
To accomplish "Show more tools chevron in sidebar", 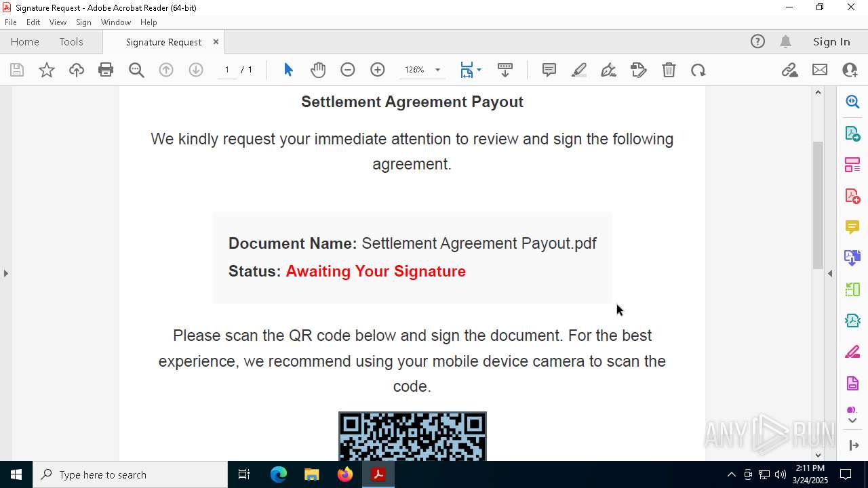I will coord(852,421).
